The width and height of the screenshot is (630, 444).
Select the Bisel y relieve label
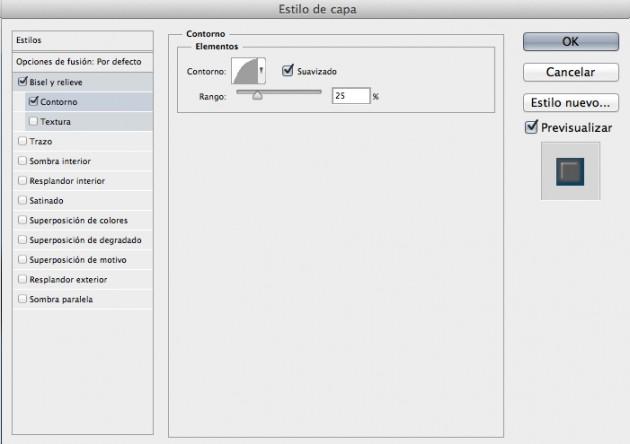(x=56, y=82)
